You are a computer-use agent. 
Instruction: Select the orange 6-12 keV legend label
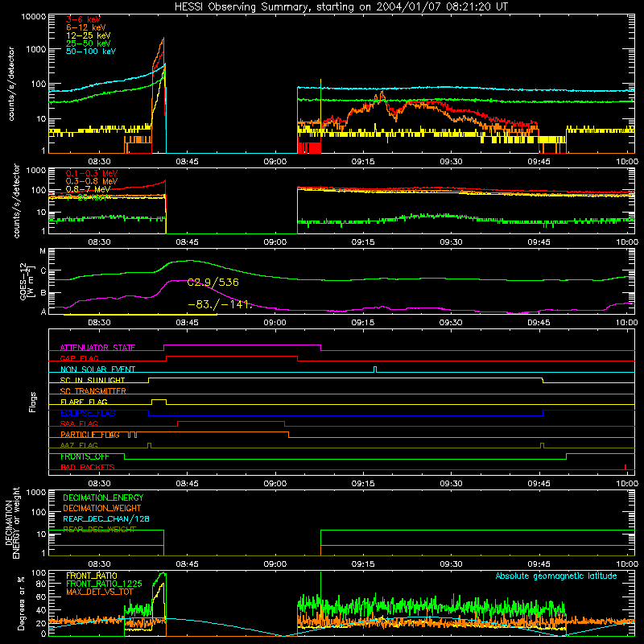[x=85, y=27]
